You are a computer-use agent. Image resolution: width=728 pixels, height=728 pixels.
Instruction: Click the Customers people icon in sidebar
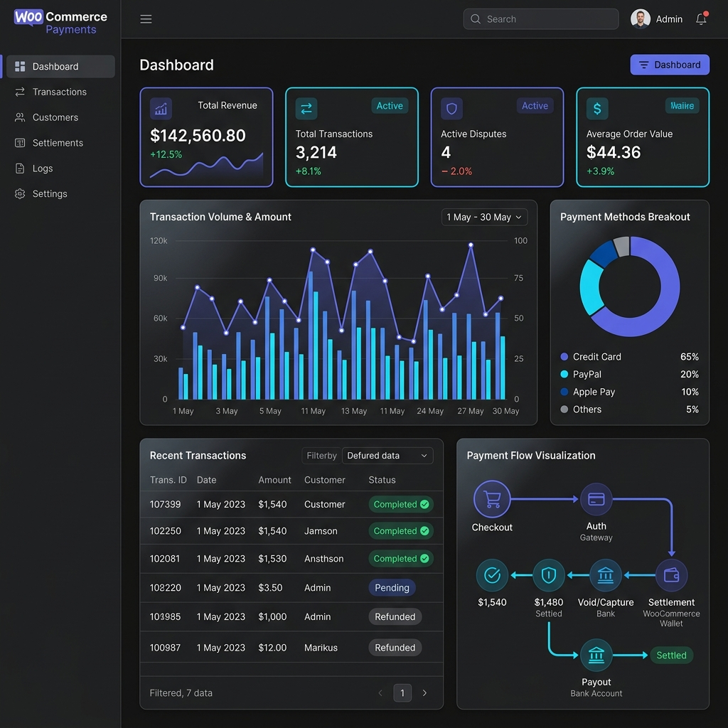[x=20, y=117]
